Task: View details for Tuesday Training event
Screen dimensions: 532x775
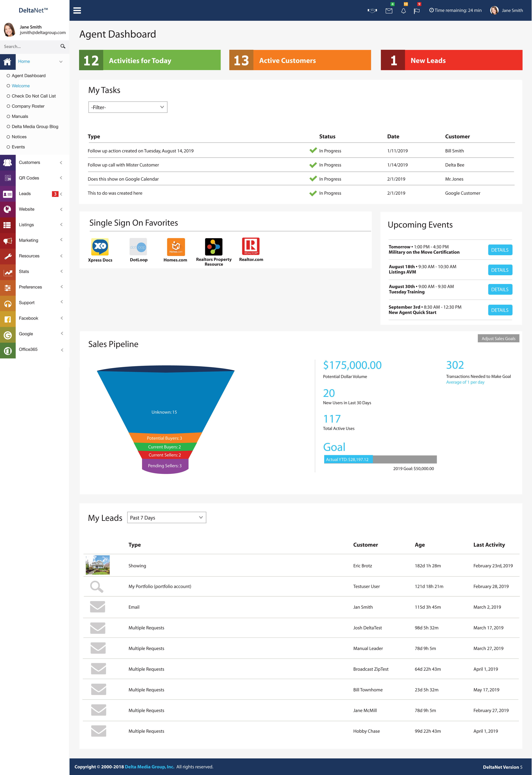Action: (x=500, y=289)
